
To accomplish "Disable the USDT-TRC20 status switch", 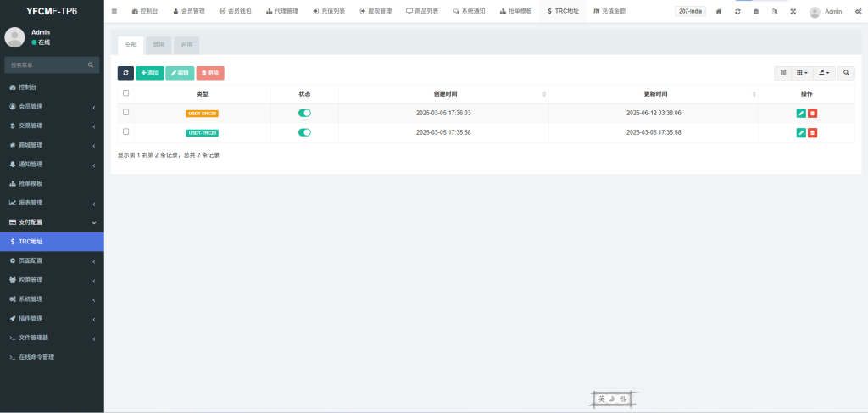I will pos(304,132).
